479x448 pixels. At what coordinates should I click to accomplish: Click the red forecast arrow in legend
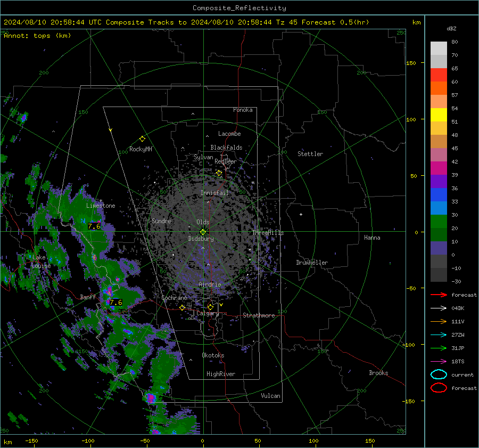(439, 295)
